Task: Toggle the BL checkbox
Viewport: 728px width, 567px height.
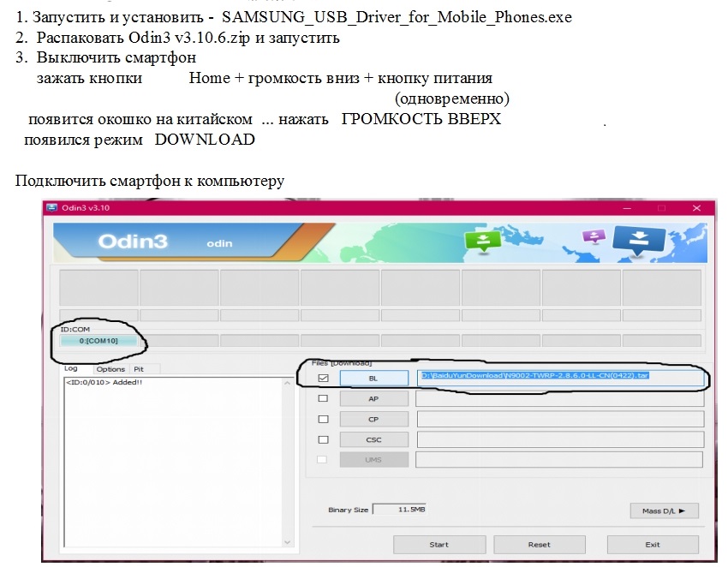Action: click(323, 378)
